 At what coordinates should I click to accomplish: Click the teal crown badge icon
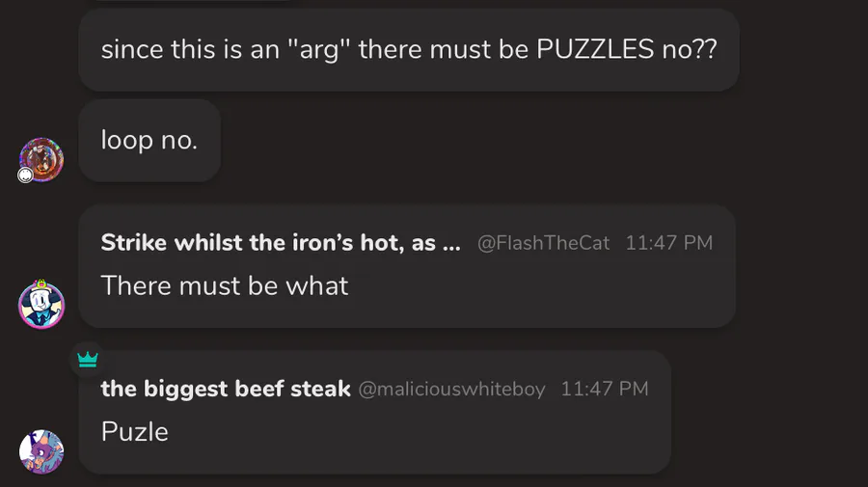88,360
